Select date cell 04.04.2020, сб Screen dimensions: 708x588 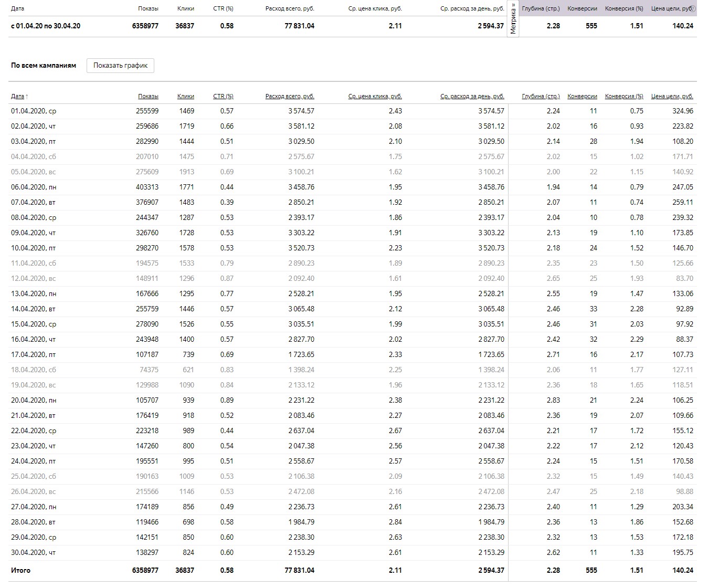34,156
